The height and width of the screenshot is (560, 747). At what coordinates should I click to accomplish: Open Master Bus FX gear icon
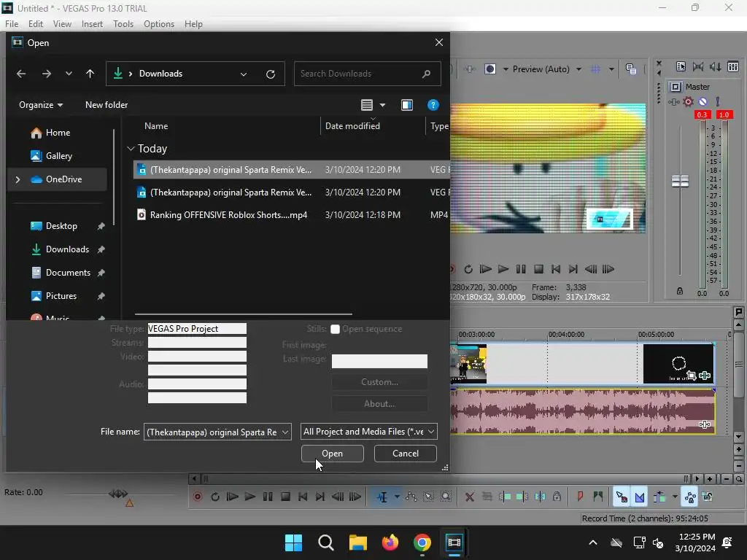688,101
